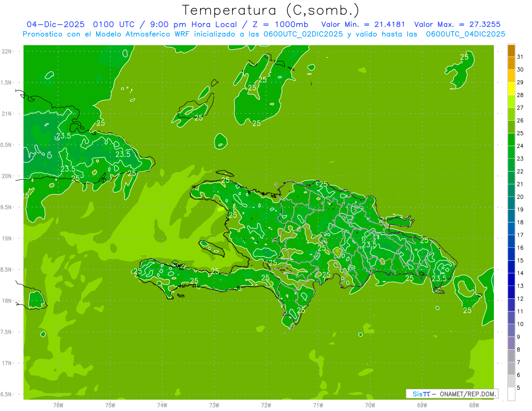
Task: Click the validity stamp '0600UTC_04DIC2025'
Action: (x=465, y=34)
